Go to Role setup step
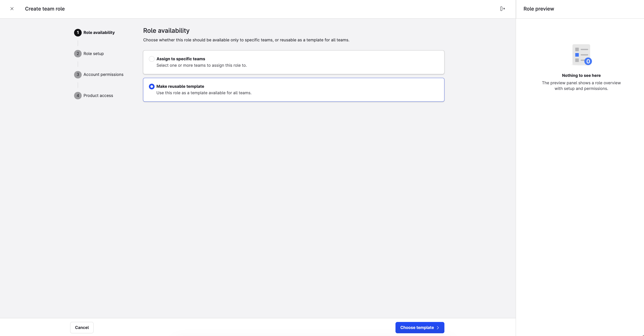The width and height of the screenshot is (644, 336). click(89, 53)
